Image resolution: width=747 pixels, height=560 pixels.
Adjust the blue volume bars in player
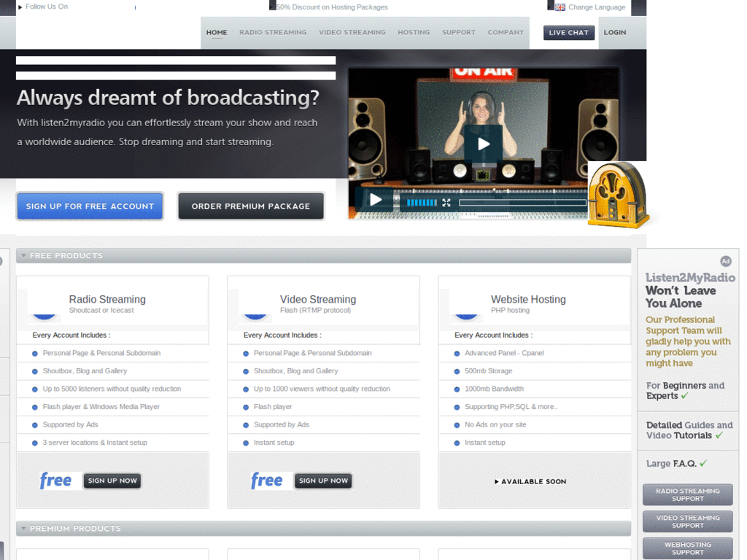(x=422, y=203)
